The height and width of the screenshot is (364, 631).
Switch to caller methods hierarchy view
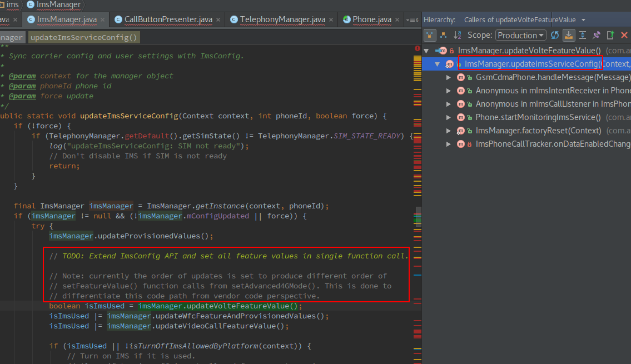[430, 36]
